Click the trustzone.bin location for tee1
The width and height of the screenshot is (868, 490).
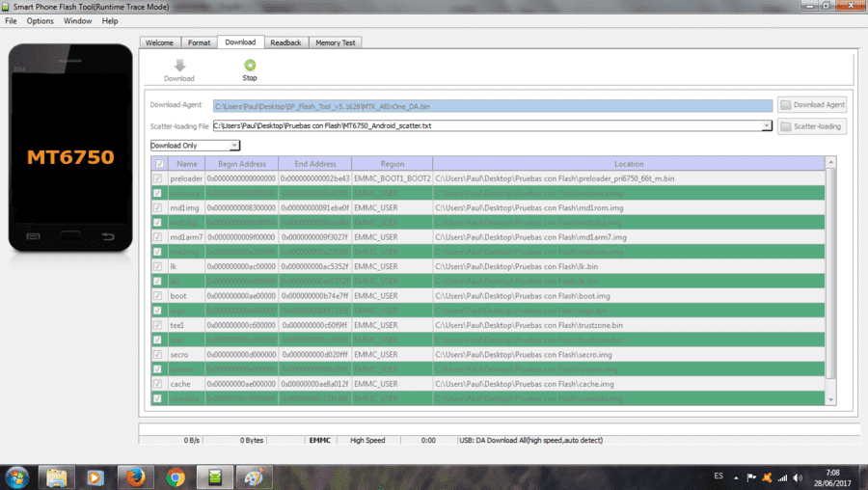pos(629,325)
